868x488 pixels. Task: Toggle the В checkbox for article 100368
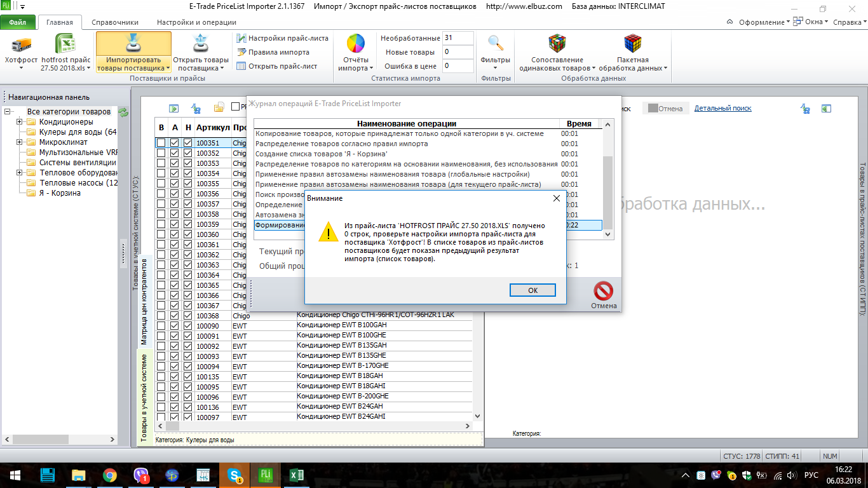point(161,316)
